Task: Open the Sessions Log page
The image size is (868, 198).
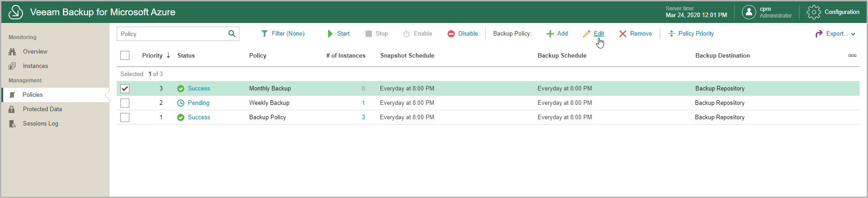Action: click(x=41, y=124)
